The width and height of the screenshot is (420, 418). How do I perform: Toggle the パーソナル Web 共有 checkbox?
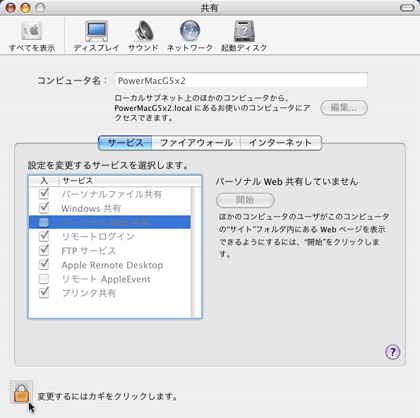point(44,222)
